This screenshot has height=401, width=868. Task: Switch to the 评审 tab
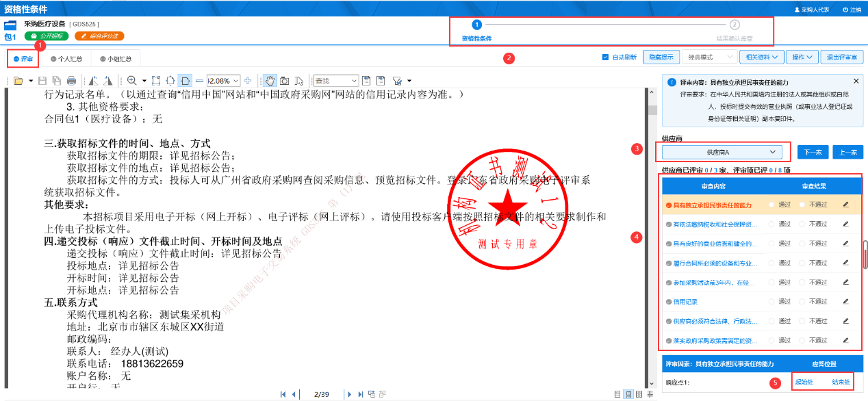pos(23,59)
